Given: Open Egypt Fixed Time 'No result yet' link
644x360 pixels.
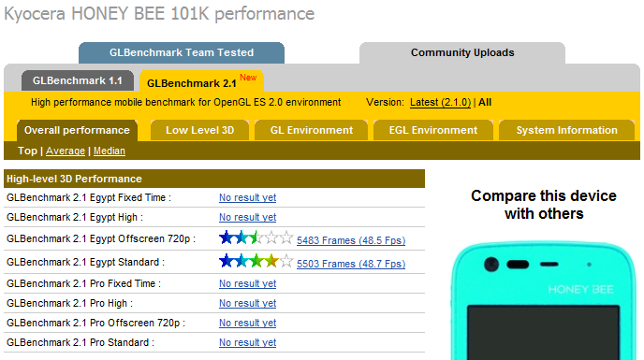Looking at the screenshot, I should click(248, 197).
